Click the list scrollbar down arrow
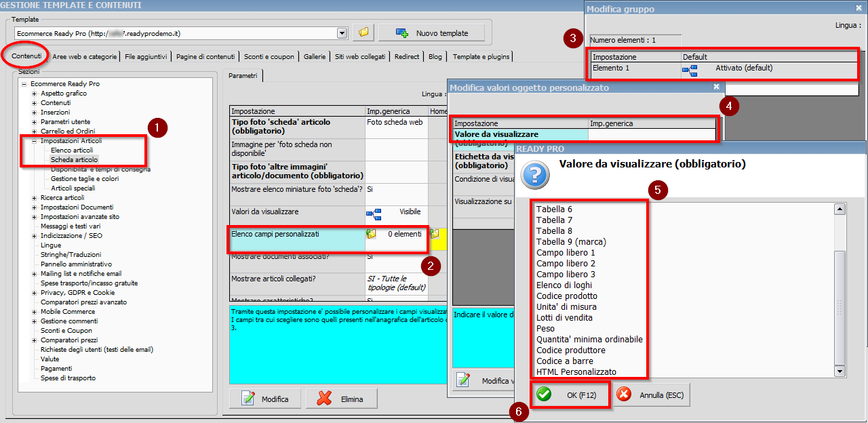The width and height of the screenshot is (868, 423). pos(840,371)
